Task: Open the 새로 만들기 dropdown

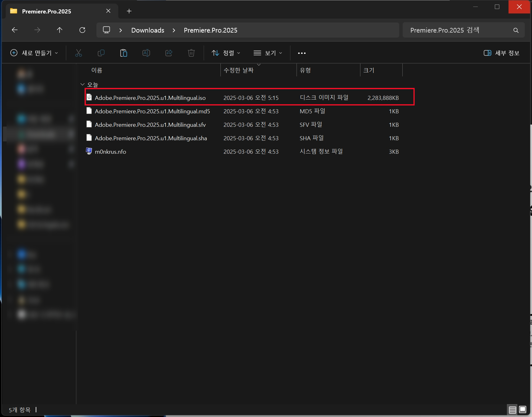Action: click(x=34, y=53)
